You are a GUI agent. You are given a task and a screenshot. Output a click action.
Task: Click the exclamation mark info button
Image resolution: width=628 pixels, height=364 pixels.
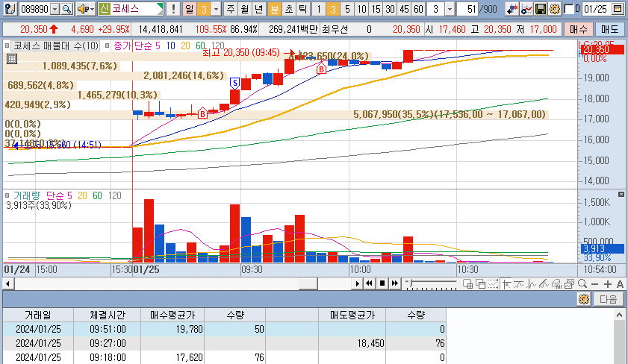tap(173, 9)
